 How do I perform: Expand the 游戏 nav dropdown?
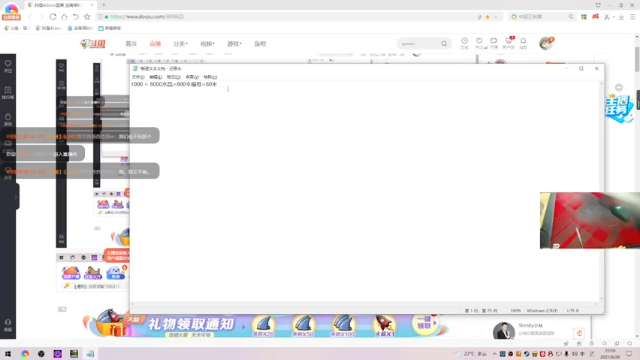[234, 44]
